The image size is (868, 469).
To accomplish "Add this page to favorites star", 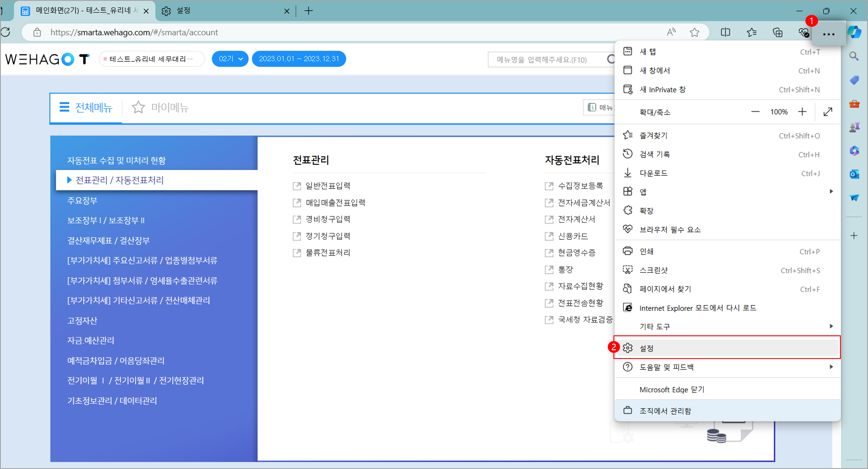I will [694, 32].
